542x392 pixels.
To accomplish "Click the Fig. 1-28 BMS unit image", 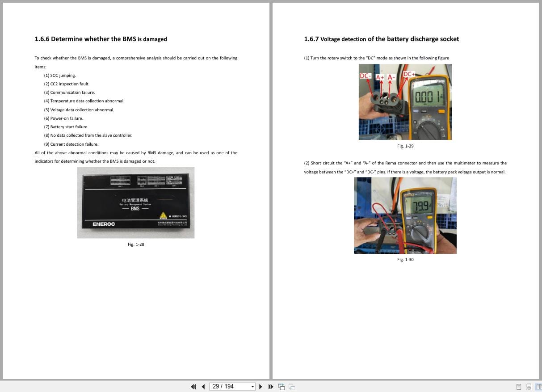I will point(136,202).
